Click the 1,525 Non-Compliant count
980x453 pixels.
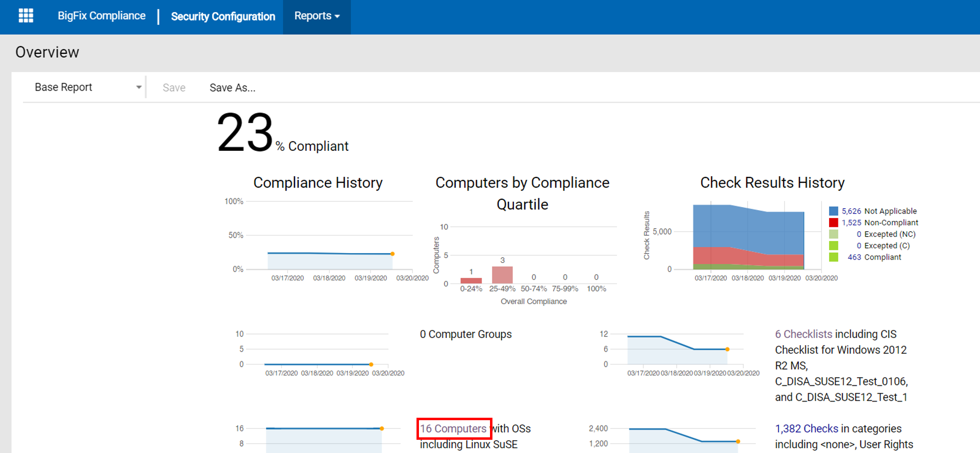click(x=851, y=223)
